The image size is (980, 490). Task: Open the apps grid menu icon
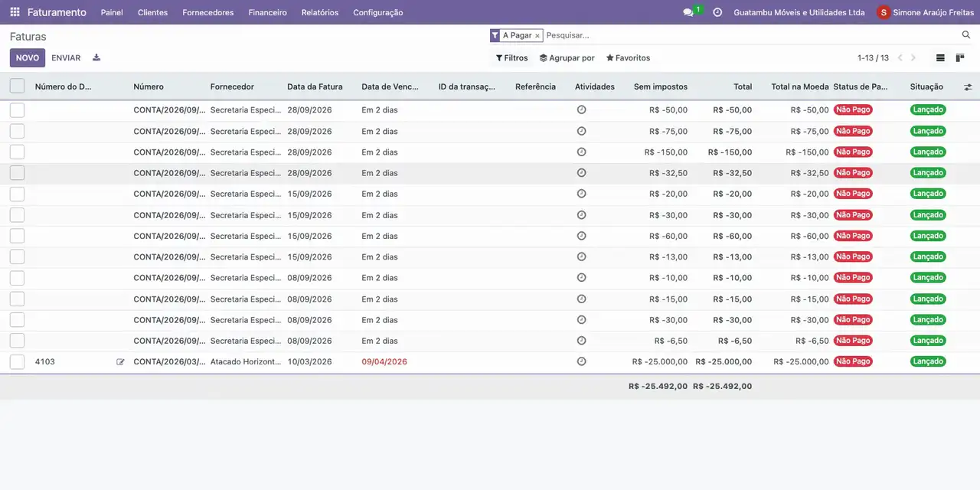(15, 12)
